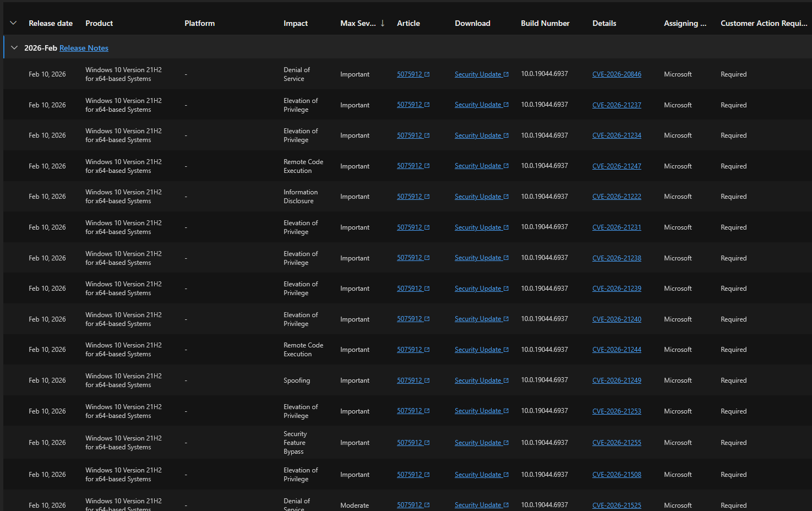
Task: Click external-link icon beside article 5075912 in CVE-2026-21234 row
Action: point(427,135)
